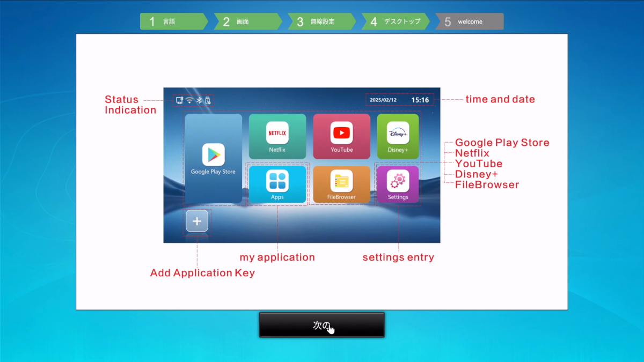Open the YouTube app tile icon

341,132
